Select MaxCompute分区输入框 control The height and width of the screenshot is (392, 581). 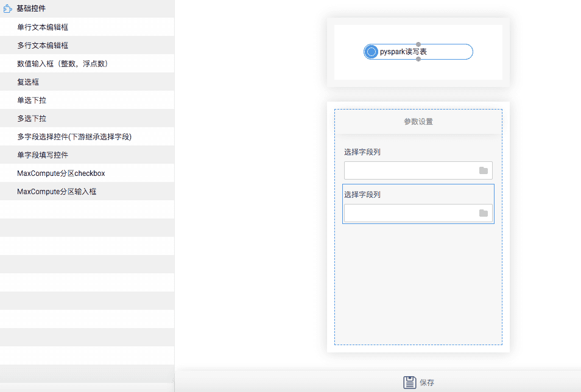click(x=87, y=191)
